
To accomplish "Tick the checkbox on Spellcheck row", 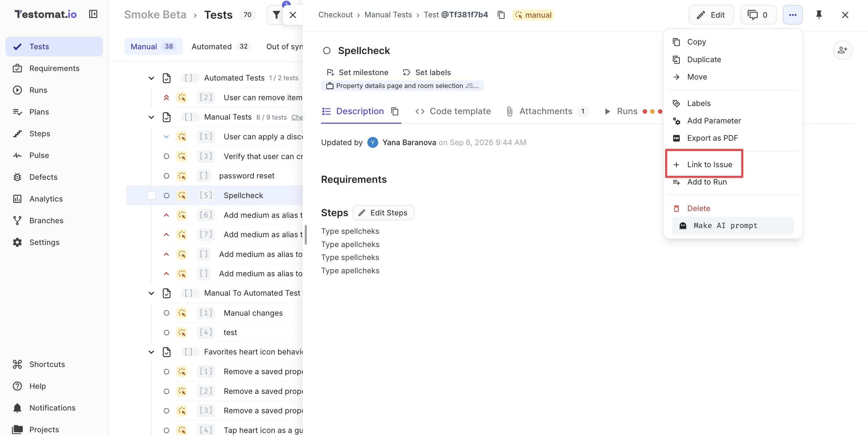I will click(x=151, y=195).
